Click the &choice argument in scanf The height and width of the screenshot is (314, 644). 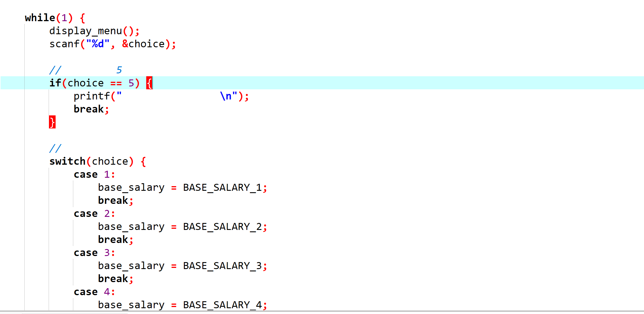click(144, 44)
